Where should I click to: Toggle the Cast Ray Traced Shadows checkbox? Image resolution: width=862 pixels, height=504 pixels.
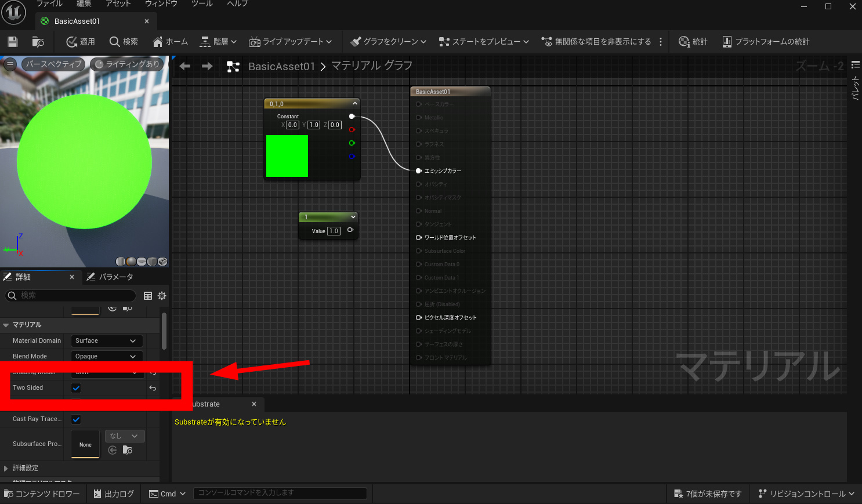click(76, 419)
